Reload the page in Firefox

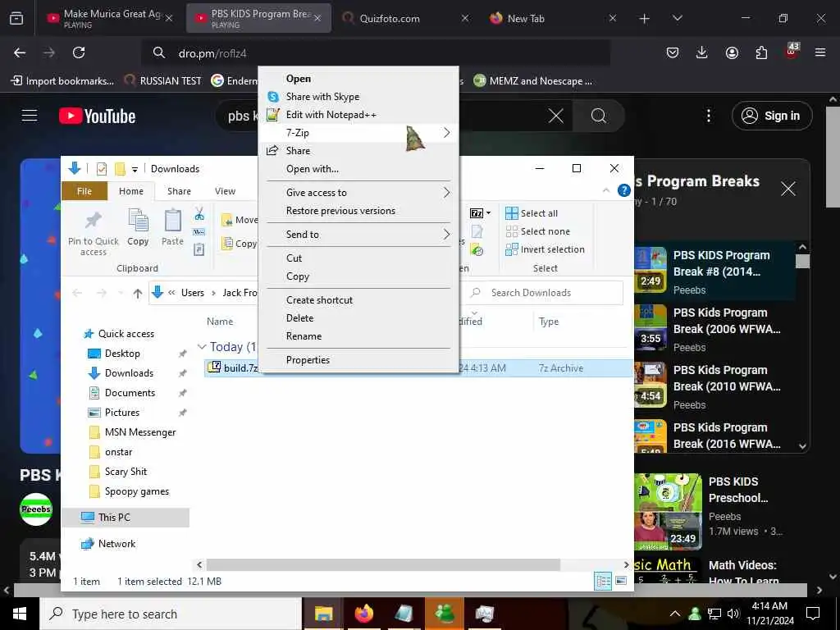pyautogui.click(x=79, y=52)
